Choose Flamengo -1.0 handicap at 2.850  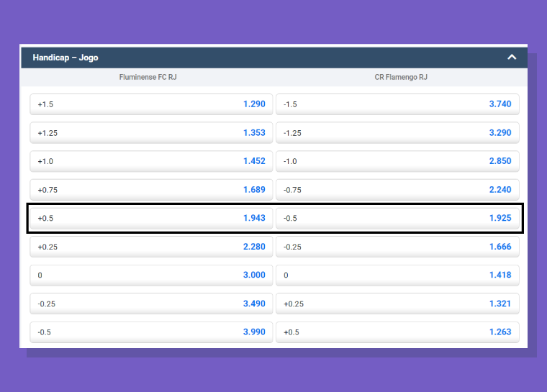pos(397,161)
